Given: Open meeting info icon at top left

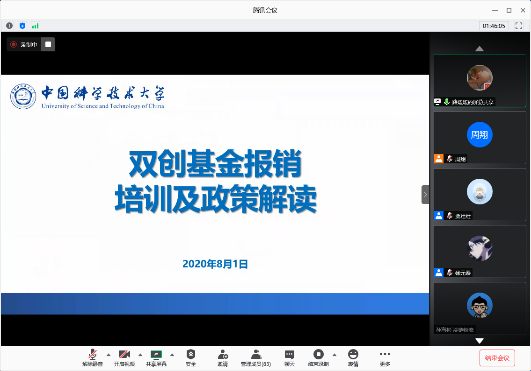Looking at the screenshot, I should (9, 26).
